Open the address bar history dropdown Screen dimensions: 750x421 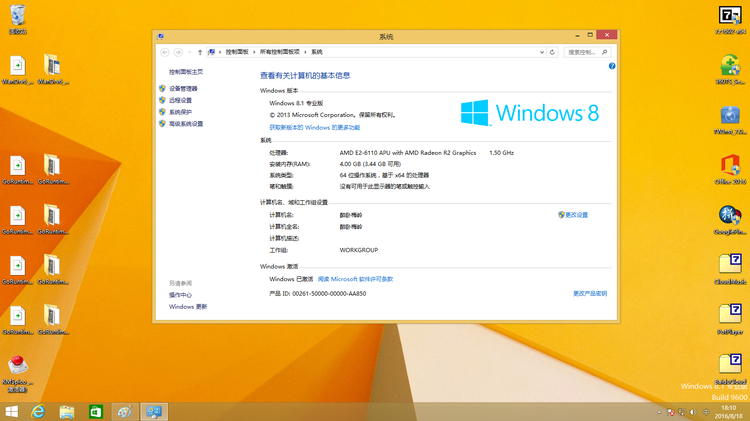[542, 52]
